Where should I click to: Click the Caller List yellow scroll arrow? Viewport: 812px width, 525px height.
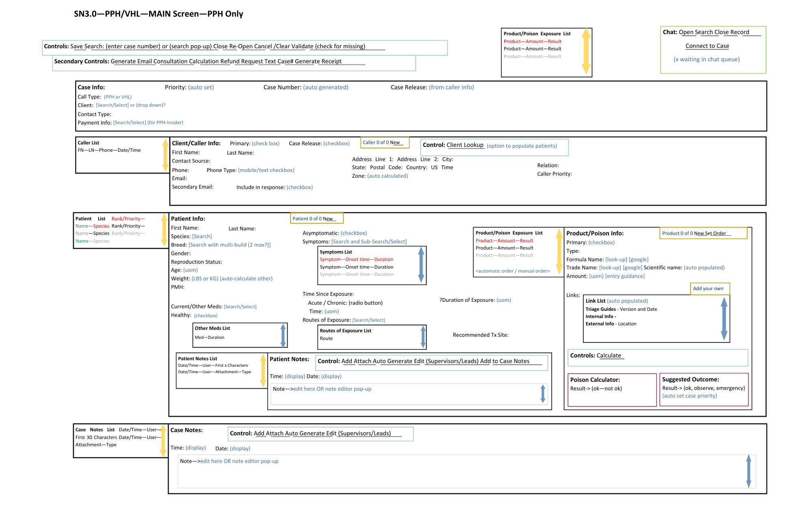165,155
